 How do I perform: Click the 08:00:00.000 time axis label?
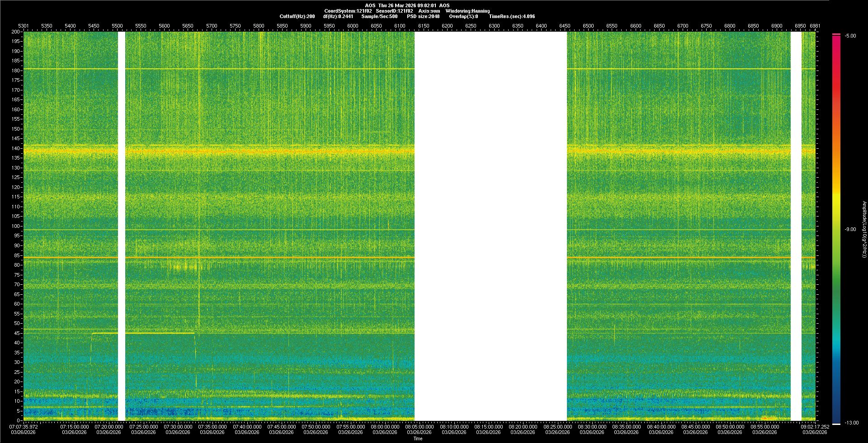coord(385,427)
